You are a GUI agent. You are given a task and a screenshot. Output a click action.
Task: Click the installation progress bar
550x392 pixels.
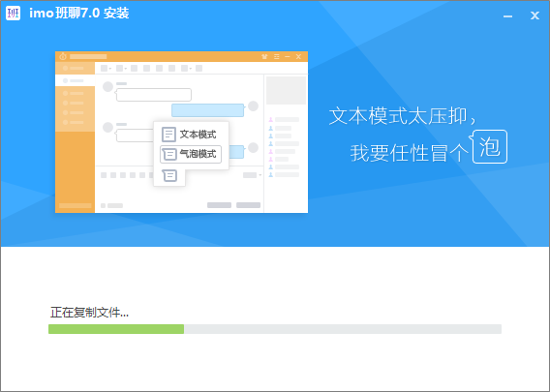point(275,329)
